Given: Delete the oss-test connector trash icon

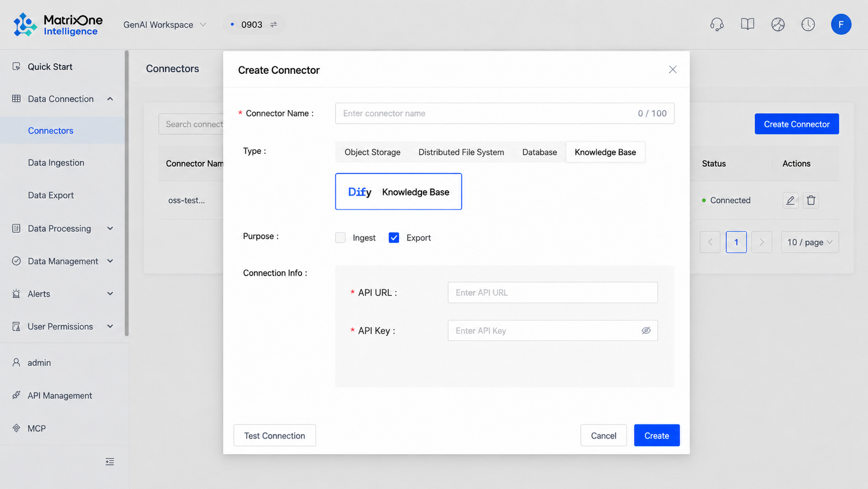Looking at the screenshot, I should (x=811, y=200).
